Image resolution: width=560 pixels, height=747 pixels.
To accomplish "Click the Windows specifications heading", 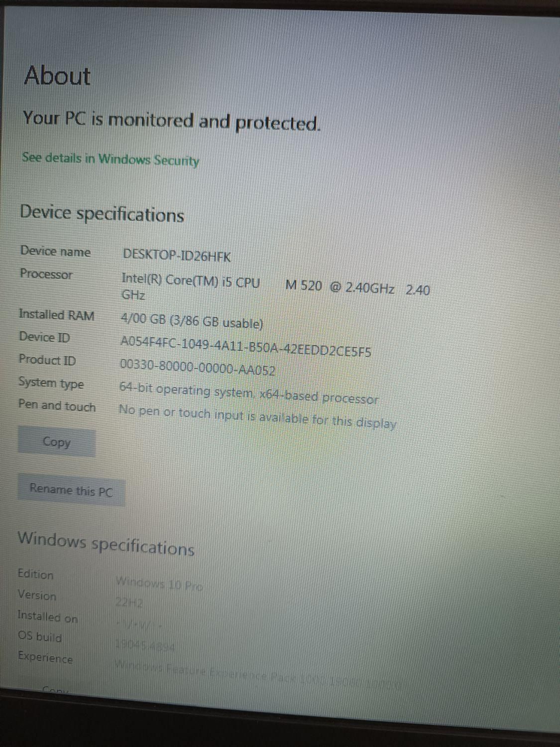I will [106, 543].
